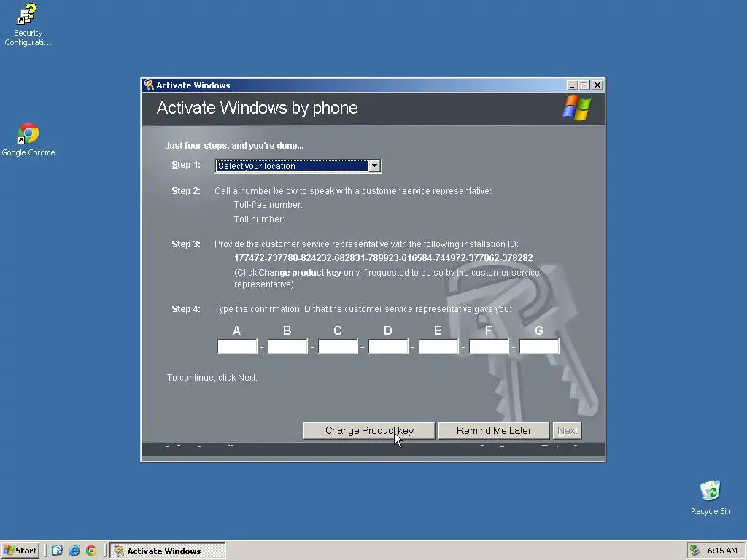Click the 'Activate Windows by phone' heading
The height and width of the screenshot is (560, 747).
pyautogui.click(x=258, y=108)
